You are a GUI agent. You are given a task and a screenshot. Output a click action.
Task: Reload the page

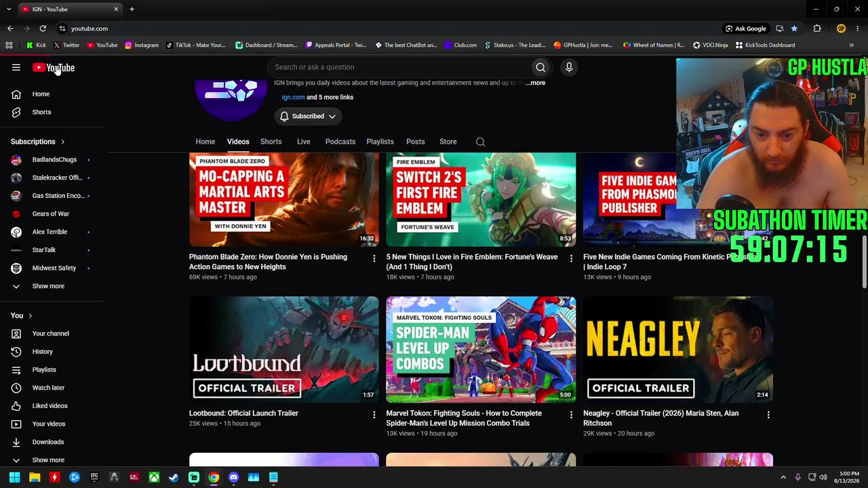point(43,28)
